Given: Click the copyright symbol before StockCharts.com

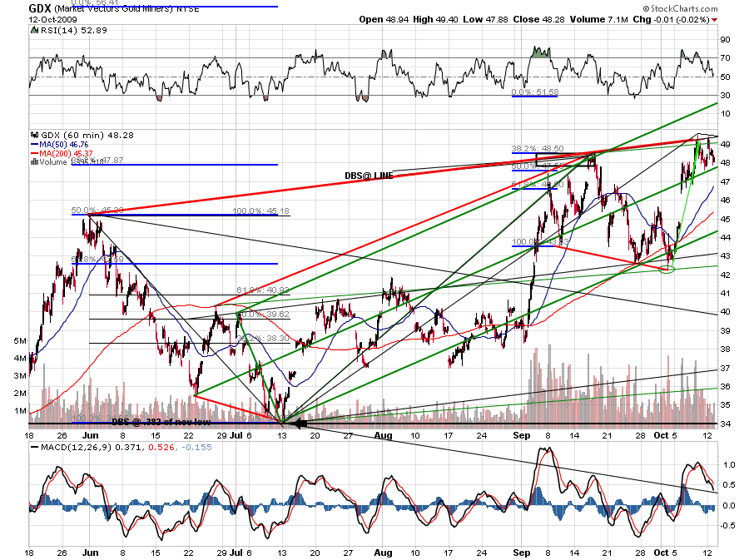Looking at the screenshot, I should [x=646, y=8].
